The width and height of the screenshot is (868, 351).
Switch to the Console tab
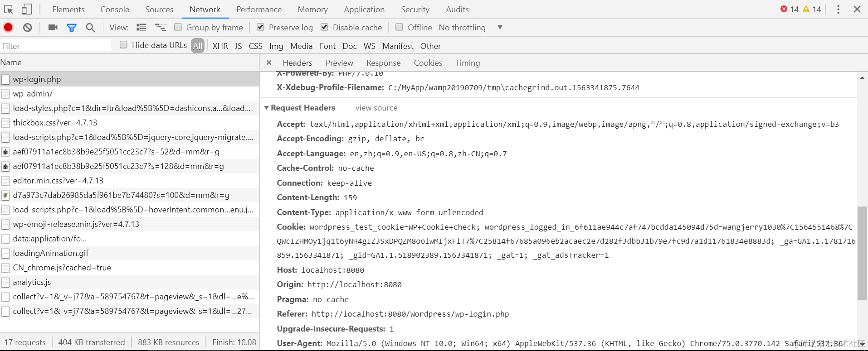point(115,10)
